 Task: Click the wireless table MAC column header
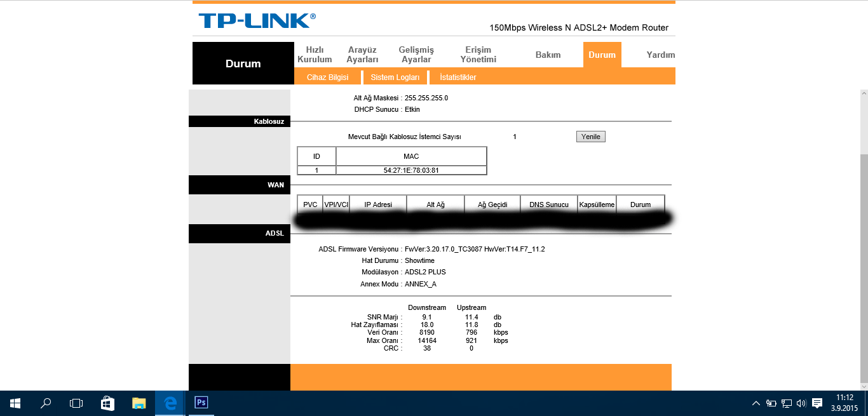tap(411, 156)
